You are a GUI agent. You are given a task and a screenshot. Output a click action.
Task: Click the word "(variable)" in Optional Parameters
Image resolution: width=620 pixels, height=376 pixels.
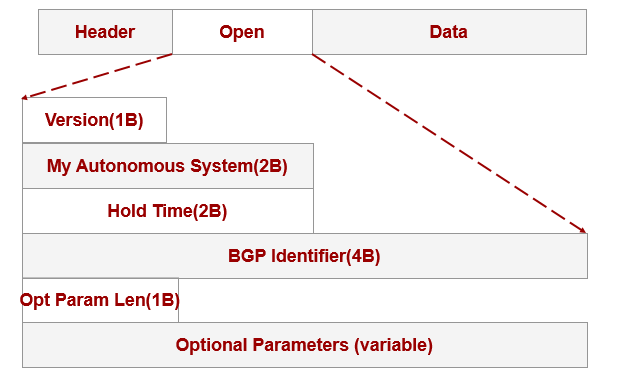[393, 345]
